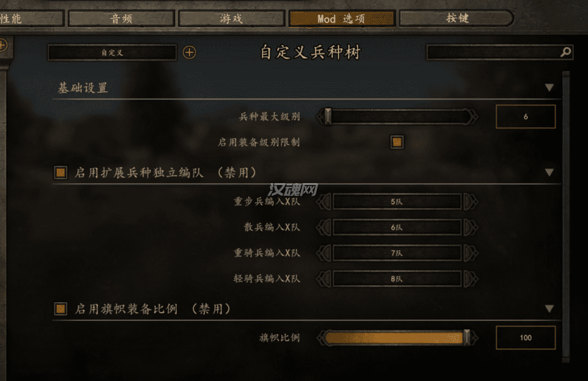Image resolution: width=588 pixels, height=381 pixels.
Task: Switch to the 按键 tab
Action: coord(456,18)
